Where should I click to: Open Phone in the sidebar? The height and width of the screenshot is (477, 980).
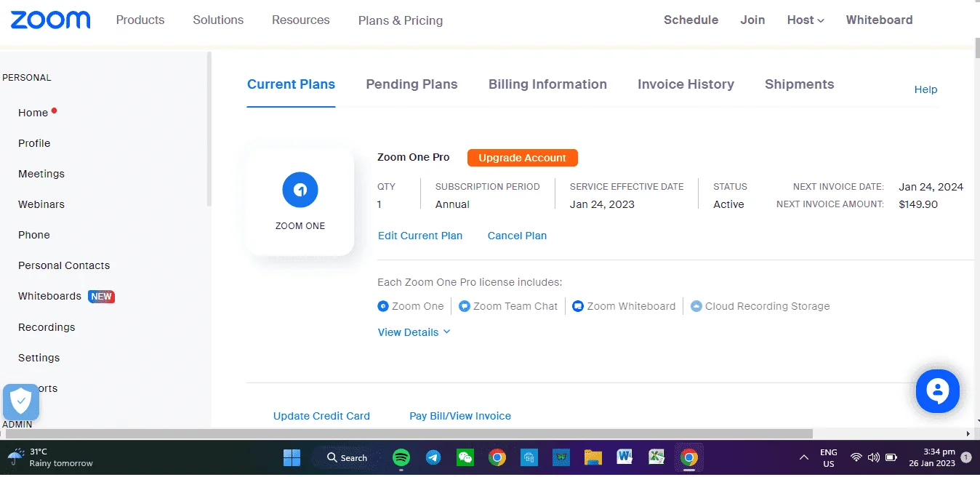[34, 235]
